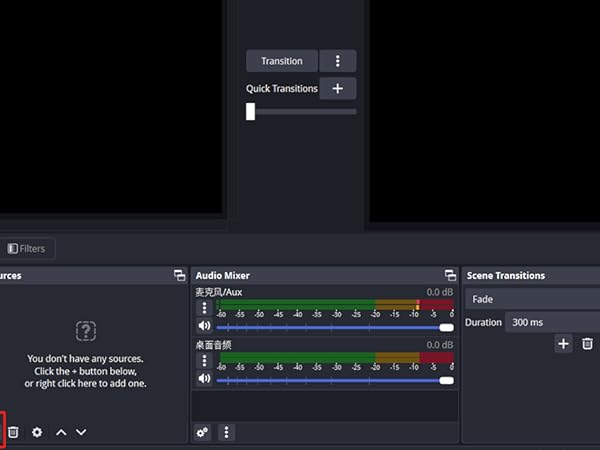Open Advanced Audio Properties gears icon
The image size is (600, 450).
tap(203, 432)
